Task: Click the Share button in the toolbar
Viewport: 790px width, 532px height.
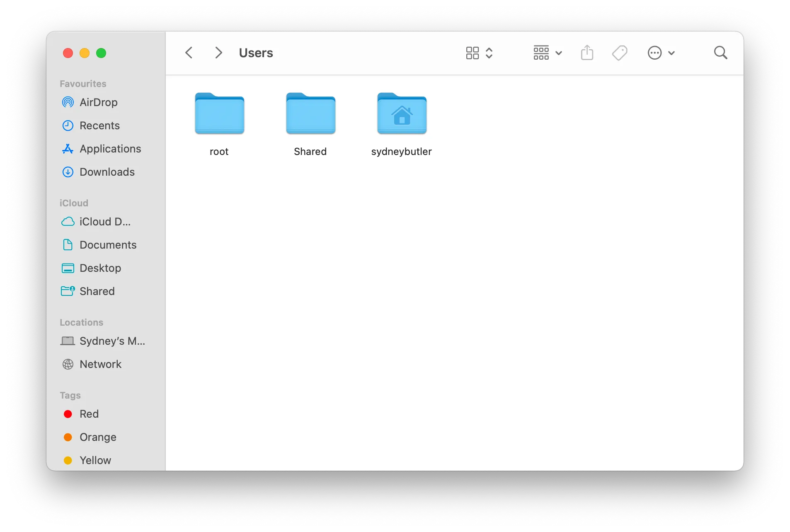Action: tap(587, 53)
